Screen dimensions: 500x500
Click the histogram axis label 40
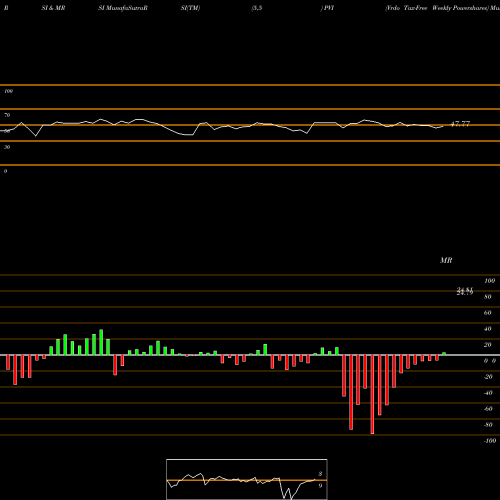[488, 329]
